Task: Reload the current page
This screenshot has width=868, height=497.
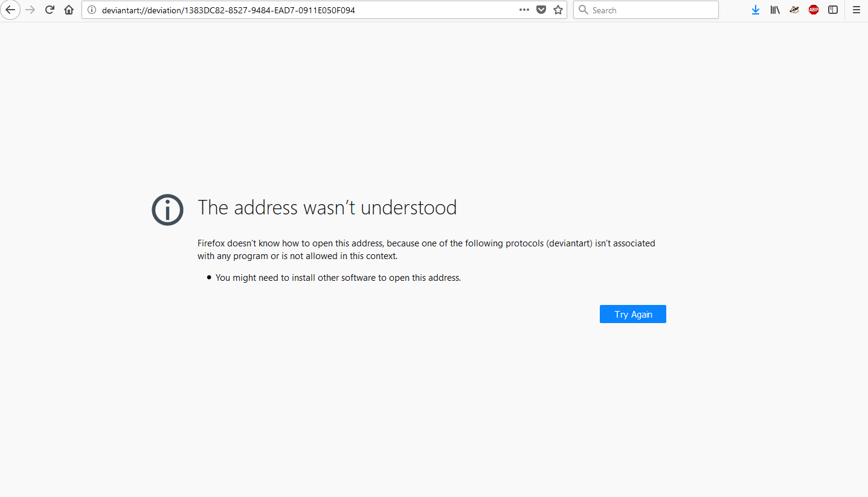Action: coord(50,10)
